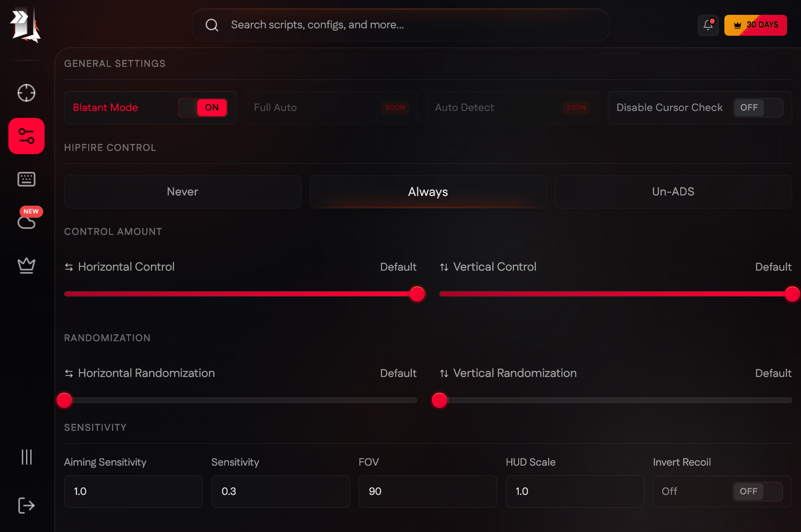Click the Blatant Mode label
Viewport: 801px width, 532px height.
105,108
